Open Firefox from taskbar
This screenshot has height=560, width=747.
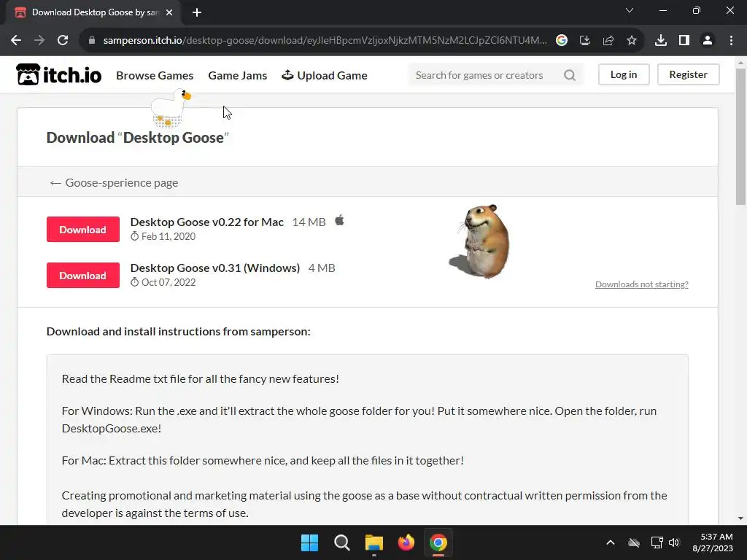pos(406,542)
